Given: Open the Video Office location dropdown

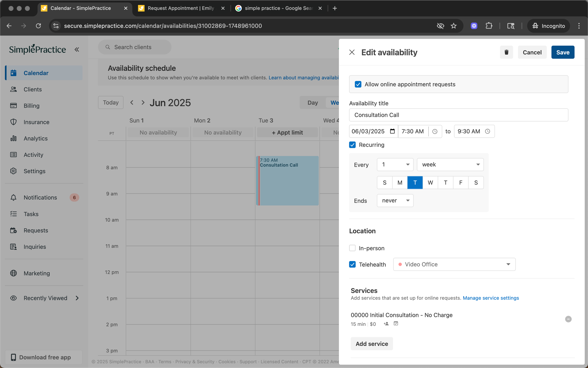Looking at the screenshot, I should tap(454, 264).
